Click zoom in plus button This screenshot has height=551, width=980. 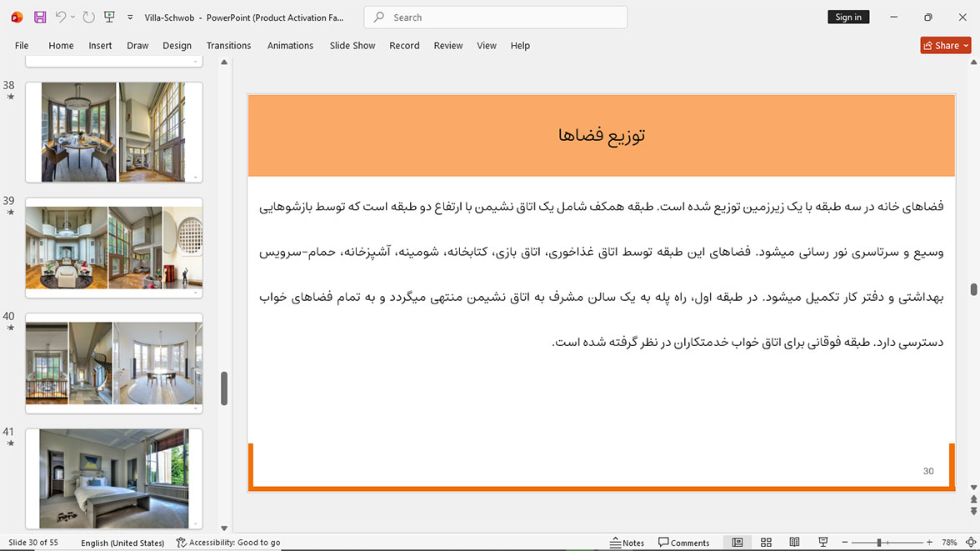929,542
